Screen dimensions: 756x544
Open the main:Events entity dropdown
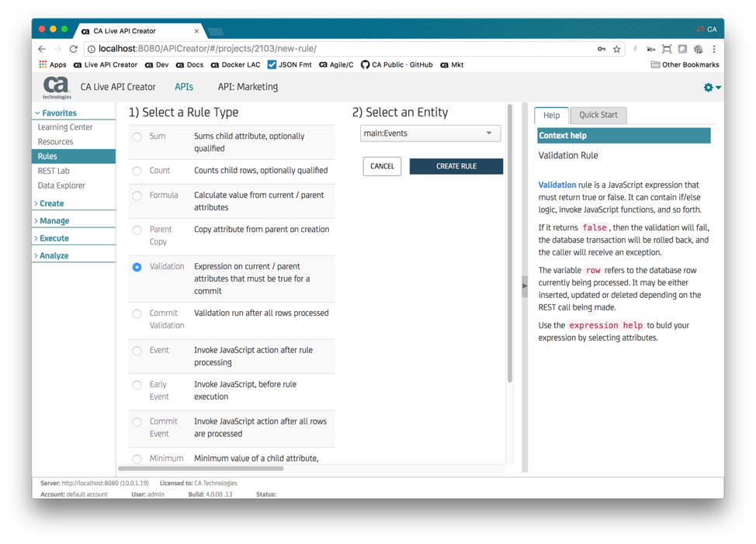pyautogui.click(x=430, y=133)
